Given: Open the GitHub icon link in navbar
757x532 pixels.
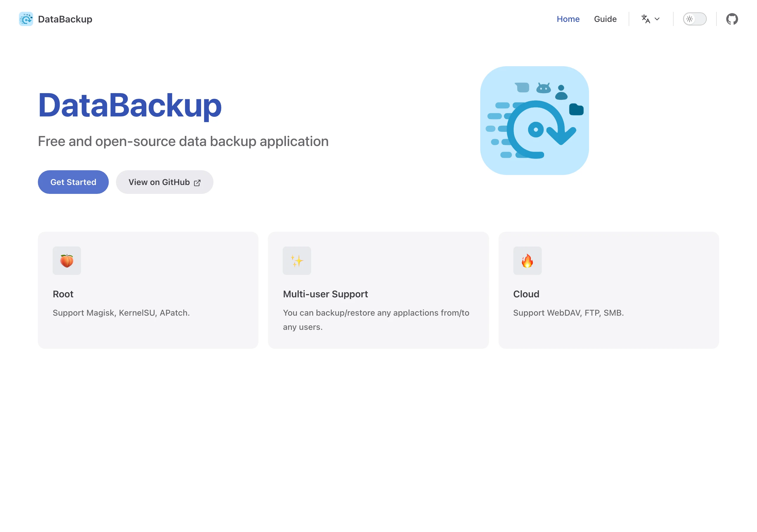Looking at the screenshot, I should pyautogui.click(x=732, y=19).
